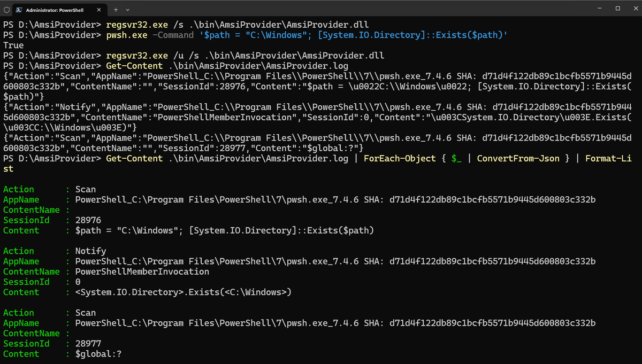
Task: Click ForEach-Object in the pipeline command
Action: tap(400, 158)
